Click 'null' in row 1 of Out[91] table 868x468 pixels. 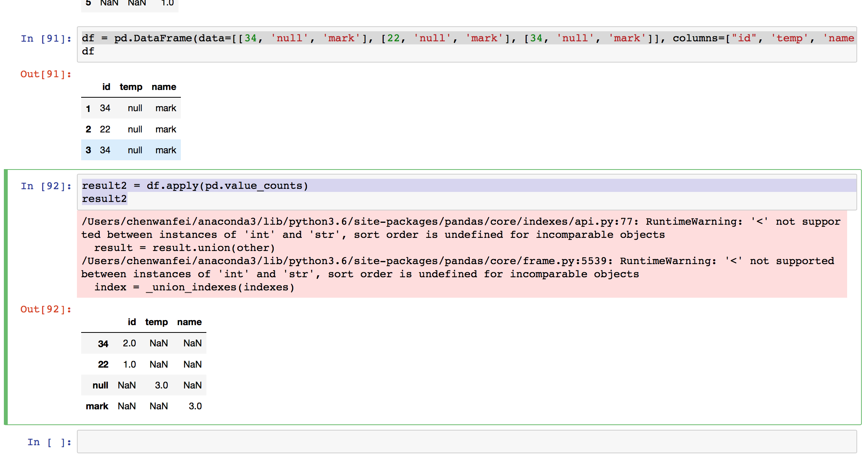[x=135, y=108]
